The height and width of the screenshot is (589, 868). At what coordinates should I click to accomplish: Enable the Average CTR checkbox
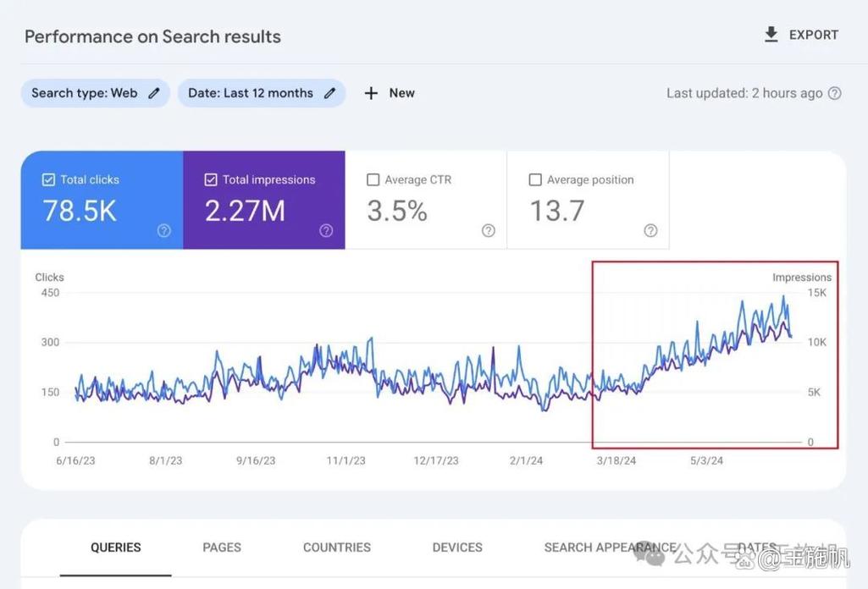[373, 179]
